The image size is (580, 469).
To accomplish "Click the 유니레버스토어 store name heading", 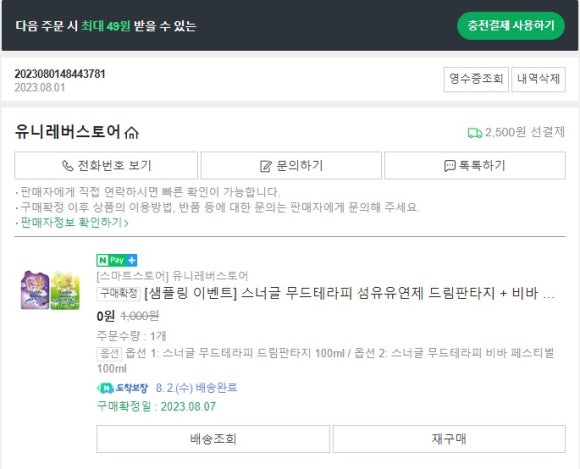I will click(x=68, y=132).
